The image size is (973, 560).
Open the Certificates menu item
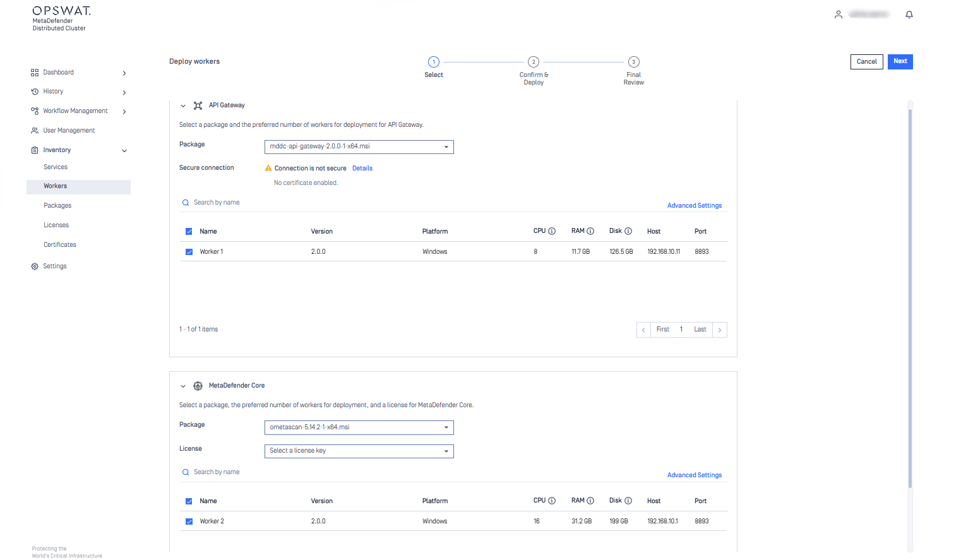coord(60,245)
